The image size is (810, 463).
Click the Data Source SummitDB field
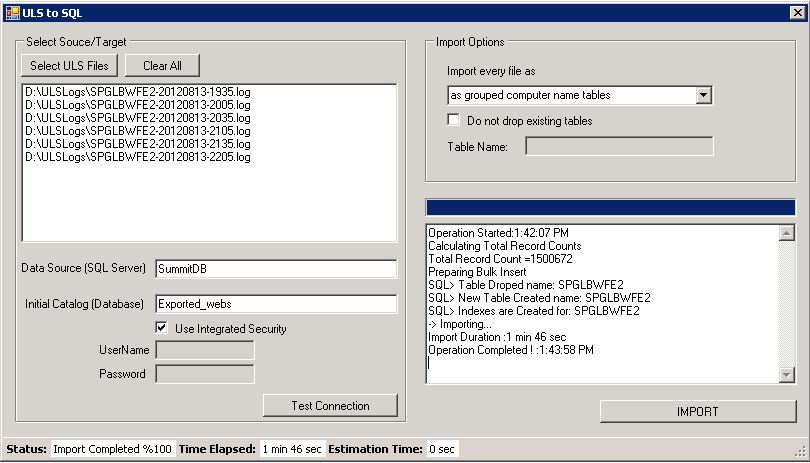point(276,269)
